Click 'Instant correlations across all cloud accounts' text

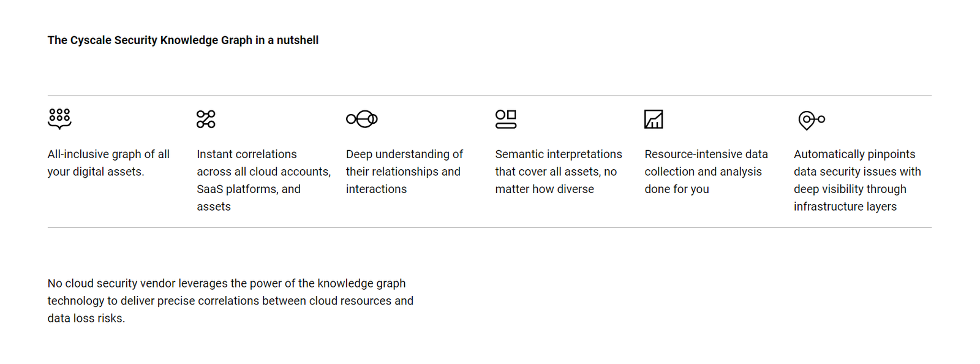[x=263, y=163]
